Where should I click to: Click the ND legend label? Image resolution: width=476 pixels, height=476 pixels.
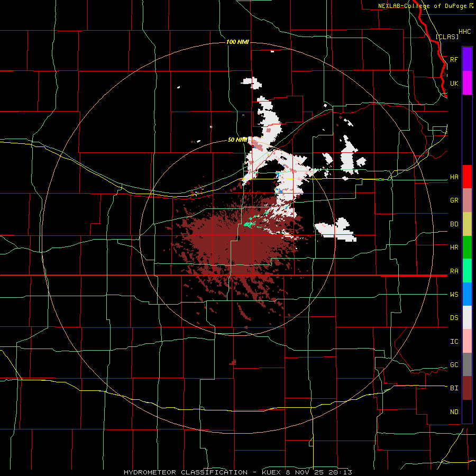click(454, 412)
